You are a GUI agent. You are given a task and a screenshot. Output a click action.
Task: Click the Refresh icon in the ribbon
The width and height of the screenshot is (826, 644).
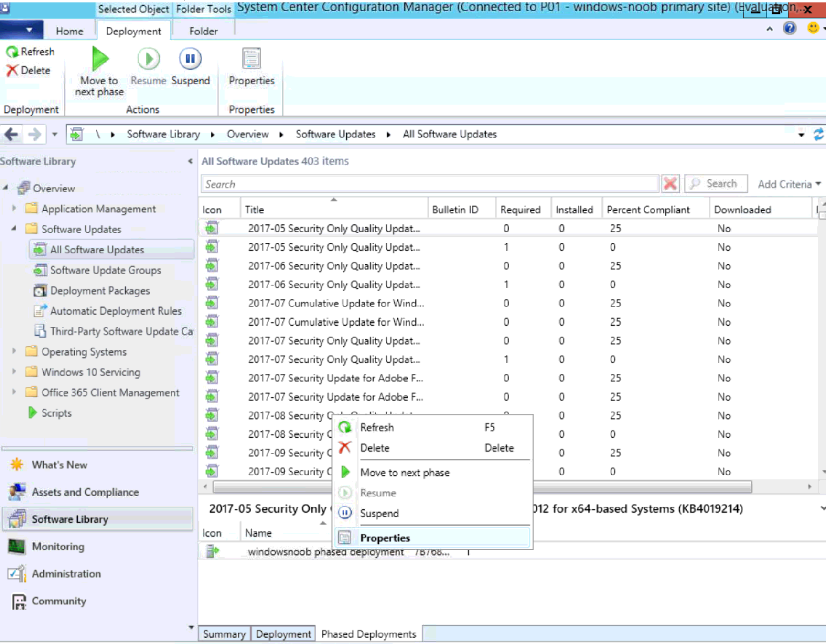(12, 52)
